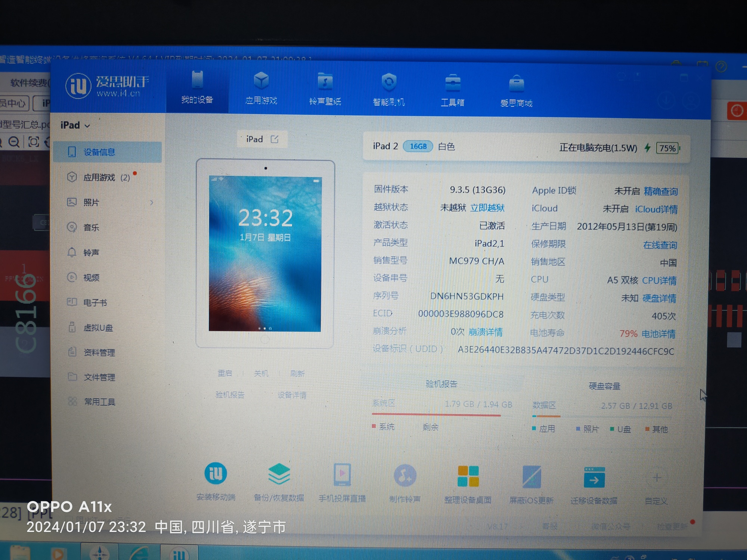The height and width of the screenshot is (560, 747).
Task: Click the 刷新 button
Action: 297,373
